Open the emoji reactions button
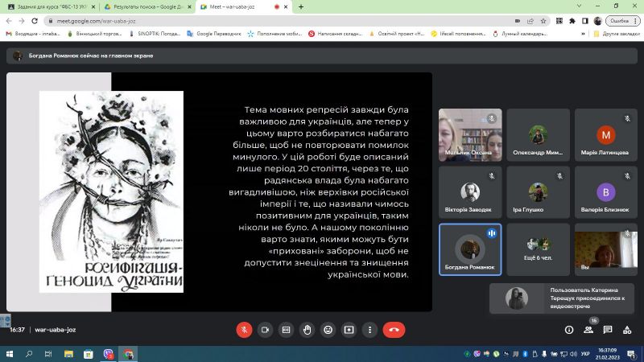644x362 pixels. pos(328,330)
